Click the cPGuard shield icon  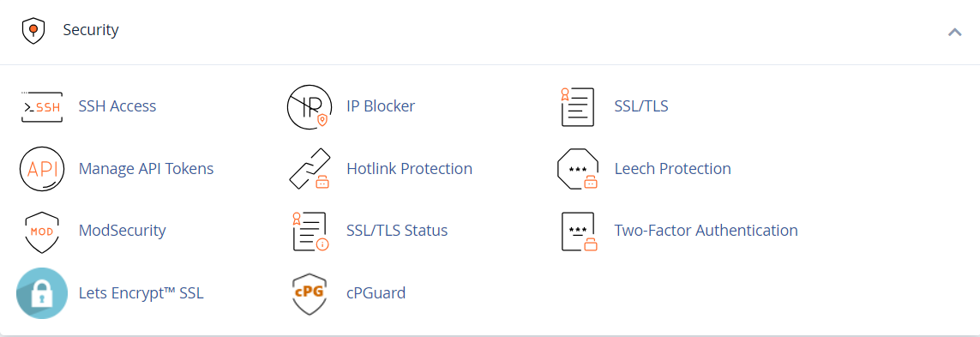click(310, 293)
